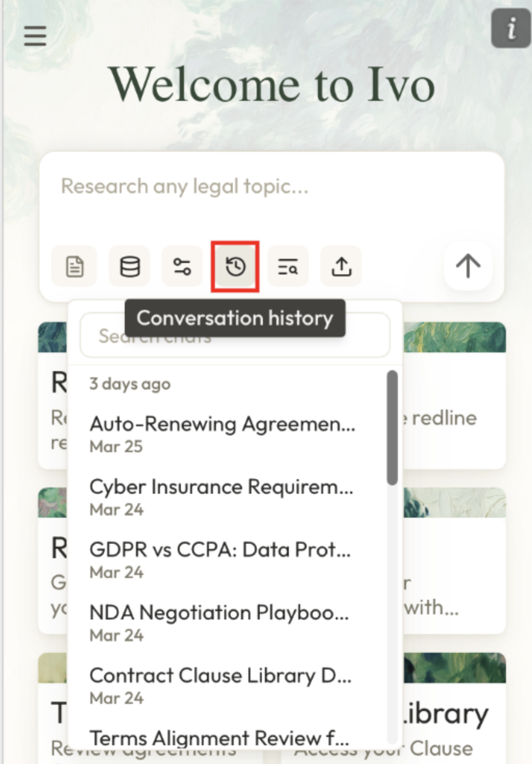Click the document icon in prompt toolbar
The height and width of the screenshot is (764, 532).
point(74,267)
